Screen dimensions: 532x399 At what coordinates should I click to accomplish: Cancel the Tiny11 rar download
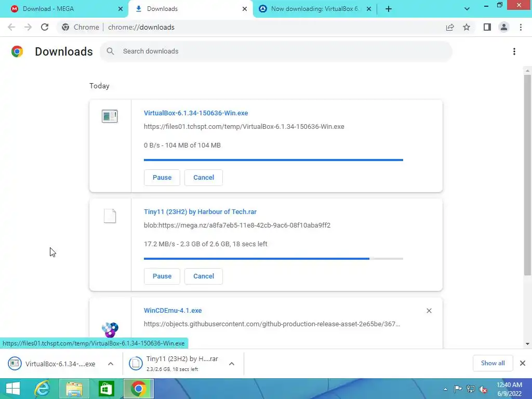click(204, 276)
